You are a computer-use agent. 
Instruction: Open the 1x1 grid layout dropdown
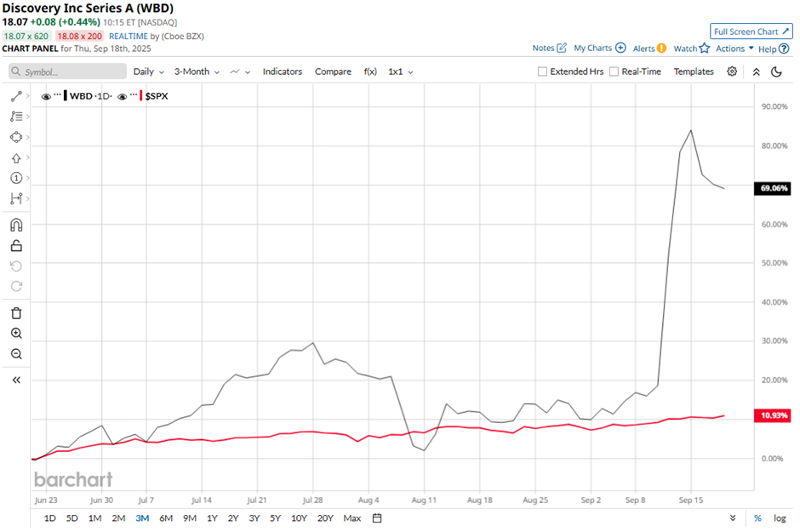(401, 72)
